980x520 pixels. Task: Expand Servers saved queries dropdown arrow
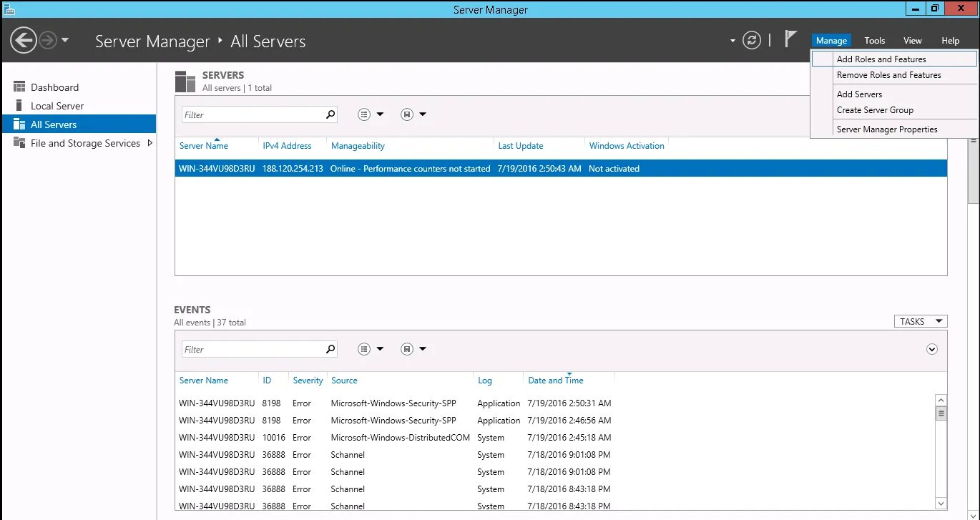click(423, 114)
